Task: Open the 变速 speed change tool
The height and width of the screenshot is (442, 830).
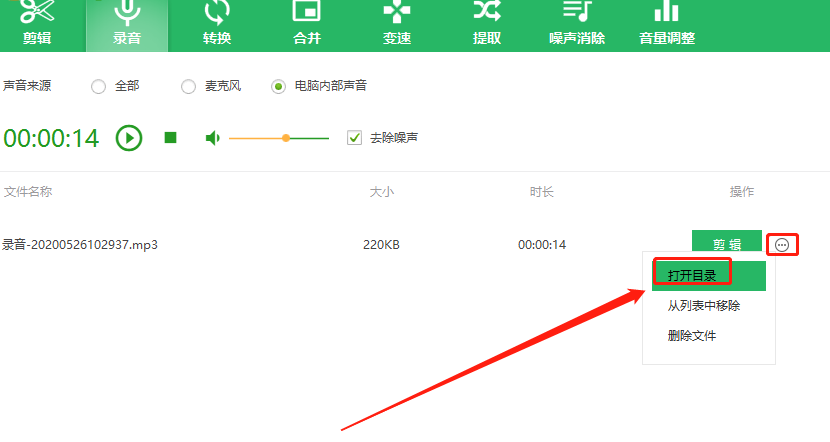Action: 397,24
